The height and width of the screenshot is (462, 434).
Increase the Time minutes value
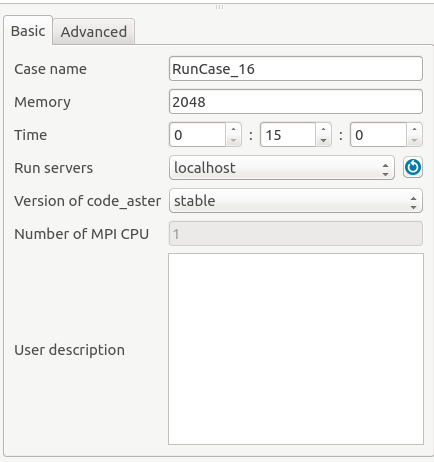323,129
